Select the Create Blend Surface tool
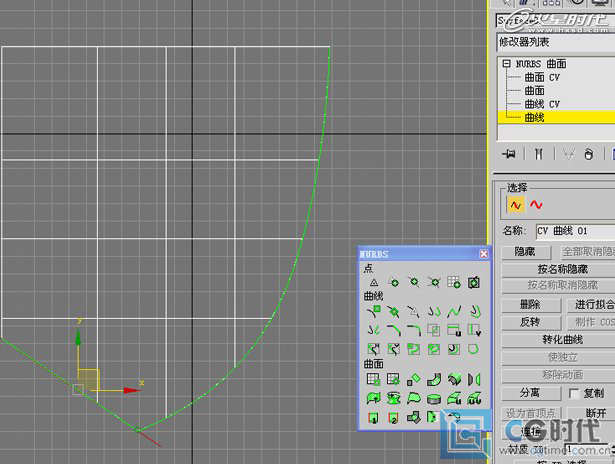 [x=434, y=380]
